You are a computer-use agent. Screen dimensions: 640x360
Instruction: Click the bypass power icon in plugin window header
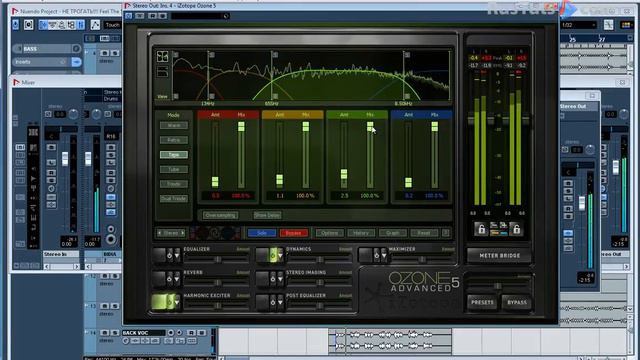pyautogui.click(x=129, y=16)
